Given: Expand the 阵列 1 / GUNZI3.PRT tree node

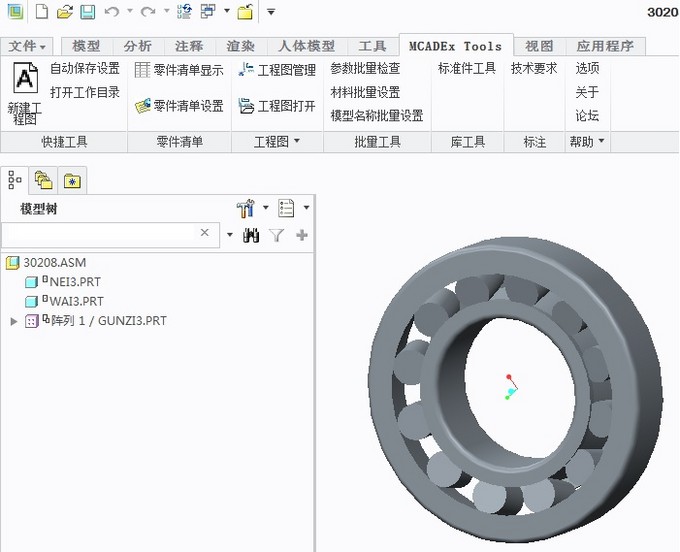Looking at the screenshot, I should pos(13,321).
